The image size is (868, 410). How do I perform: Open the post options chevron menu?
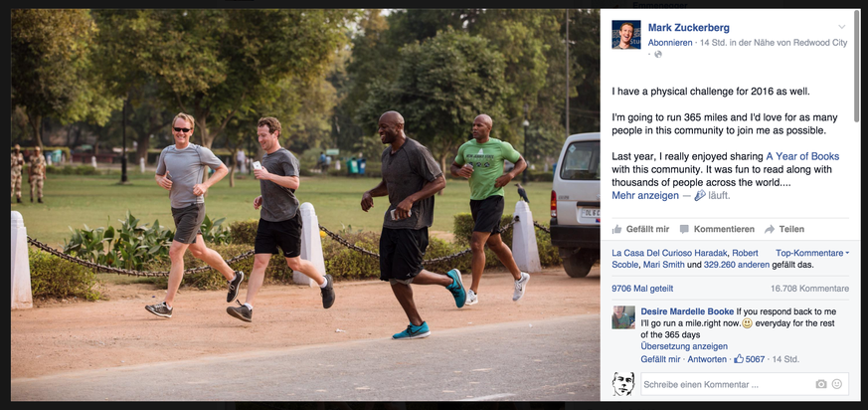[x=841, y=27]
